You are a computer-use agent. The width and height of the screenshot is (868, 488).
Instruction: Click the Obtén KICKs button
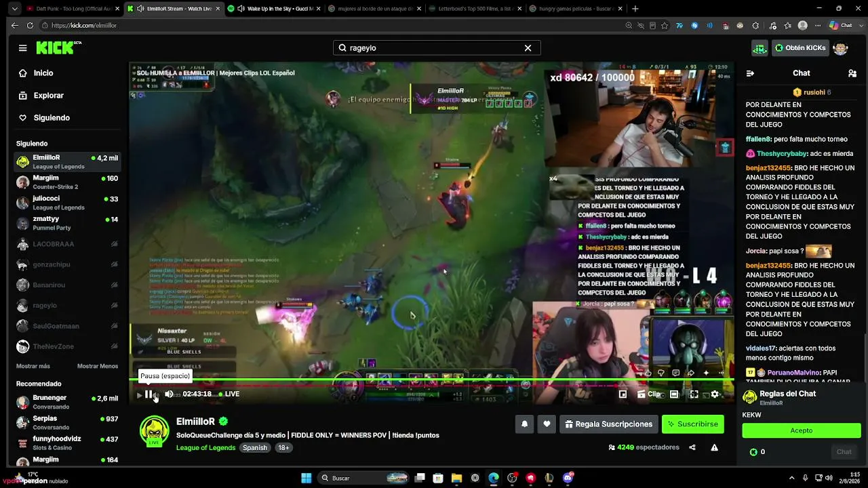(x=800, y=48)
